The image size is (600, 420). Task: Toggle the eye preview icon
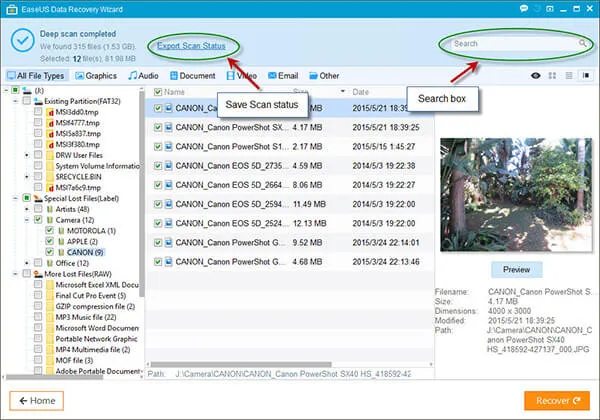point(537,75)
